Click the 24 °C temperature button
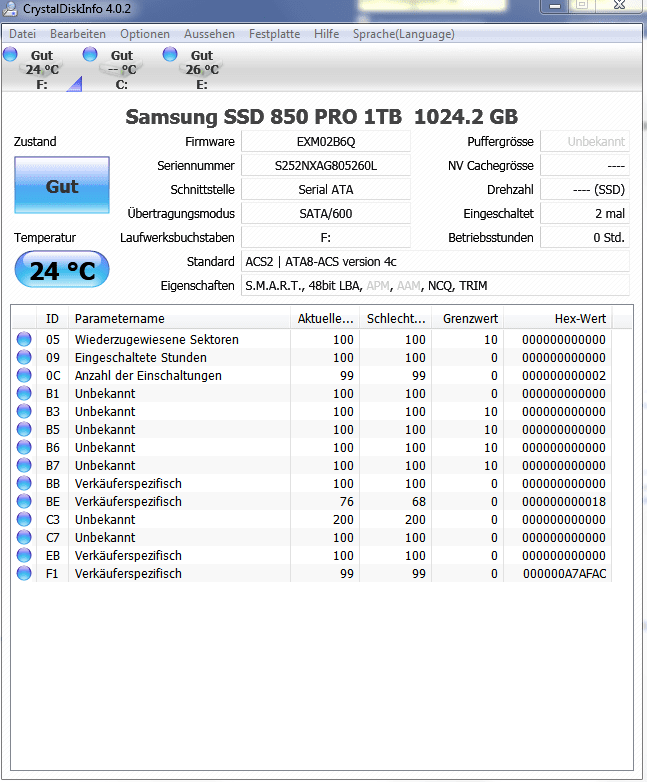 [x=62, y=269]
